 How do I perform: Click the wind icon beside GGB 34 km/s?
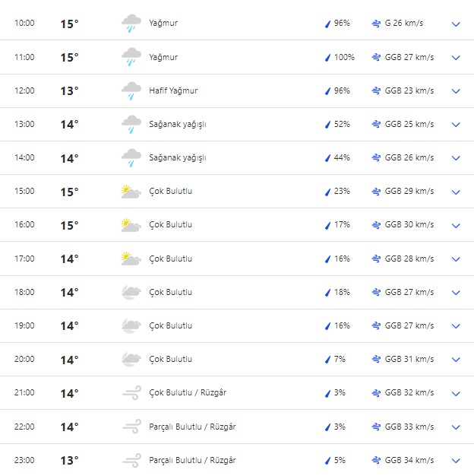[x=376, y=460]
